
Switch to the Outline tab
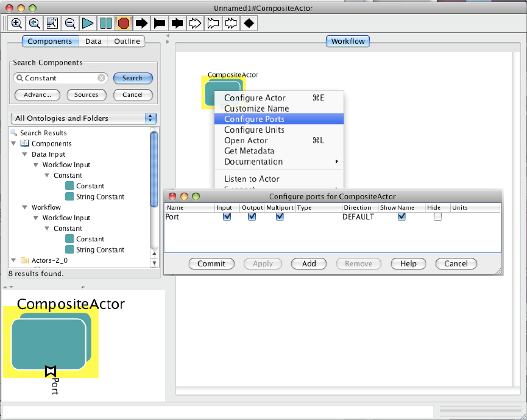tap(127, 41)
